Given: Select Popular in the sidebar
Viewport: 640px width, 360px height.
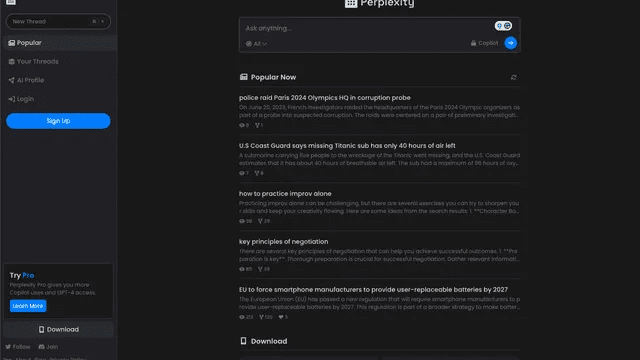Looking at the screenshot, I should coord(58,43).
